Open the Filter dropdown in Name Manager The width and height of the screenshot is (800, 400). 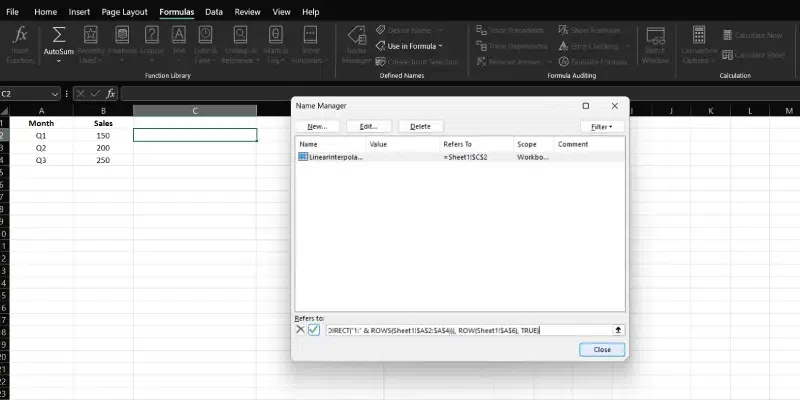[x=602, y=127]
